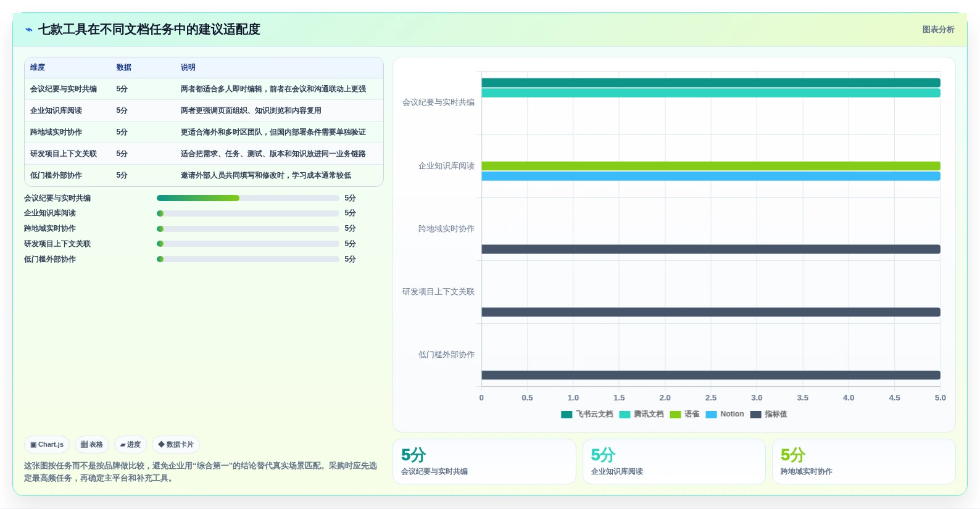Select the 研发项目上下文关联 table row cell

pyautogui.click(x=64, y=154)
